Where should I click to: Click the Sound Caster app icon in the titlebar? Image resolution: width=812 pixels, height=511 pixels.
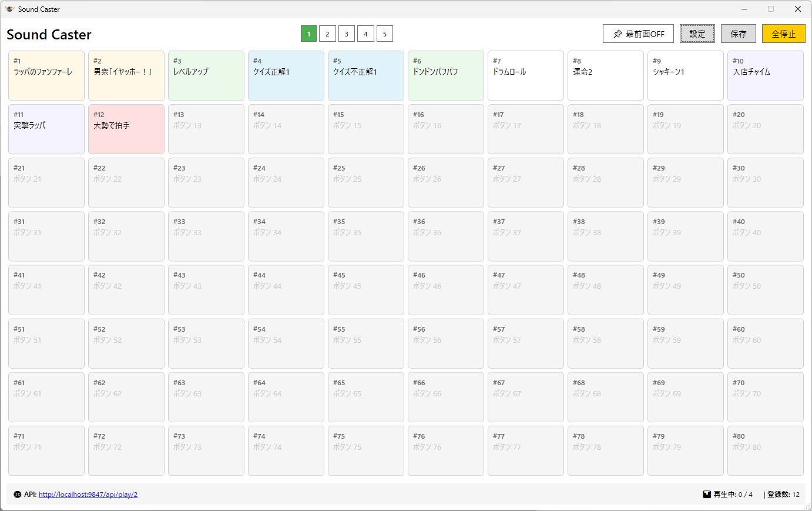(9, 9)
